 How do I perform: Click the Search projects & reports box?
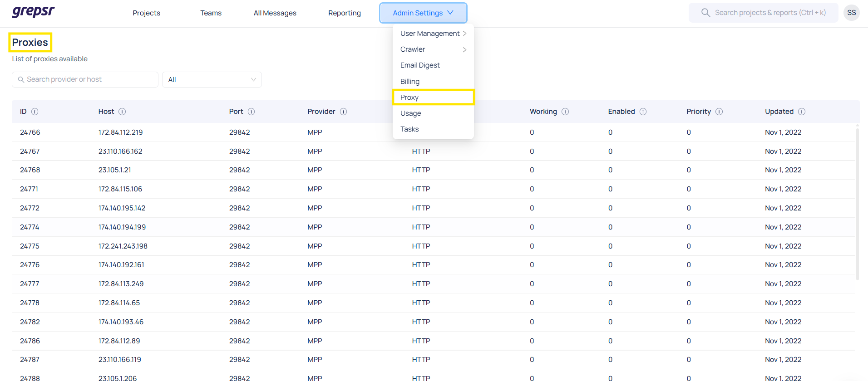coord(763,13)
